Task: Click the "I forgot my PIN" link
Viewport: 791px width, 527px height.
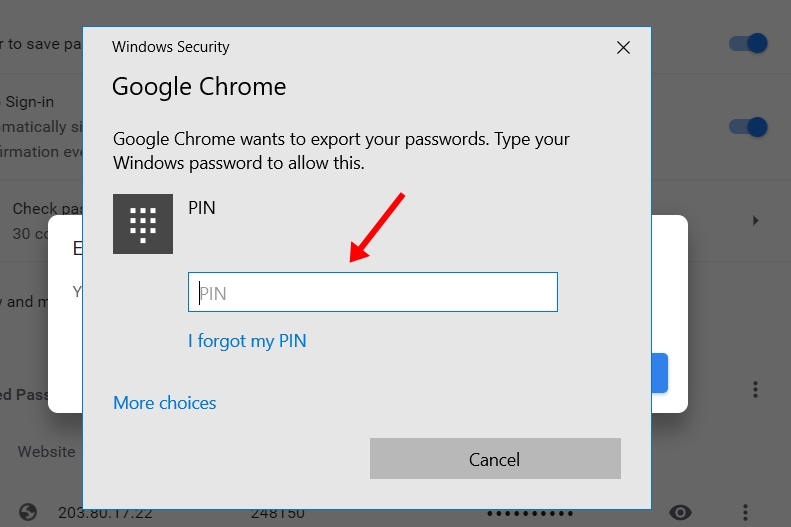Action: (x=247, y=341)
